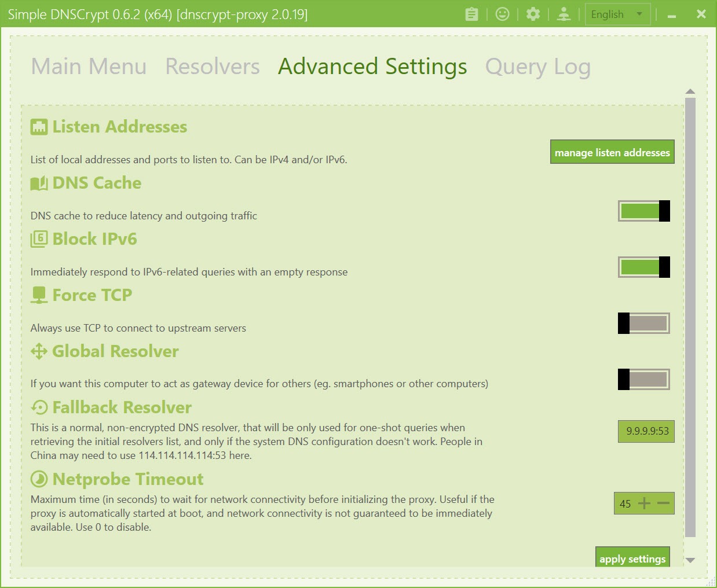
Task: Click the Netprobe Timeout clock icon
Action: 39,479
